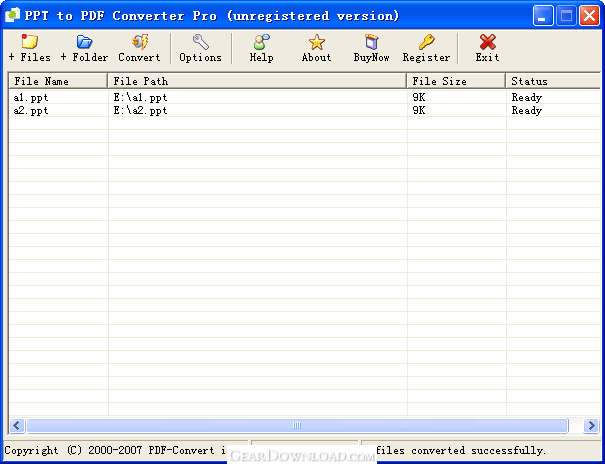The image size is (605, 464).
Task: Click the Ready status of a2.ppt
Action: coord(527,110)
